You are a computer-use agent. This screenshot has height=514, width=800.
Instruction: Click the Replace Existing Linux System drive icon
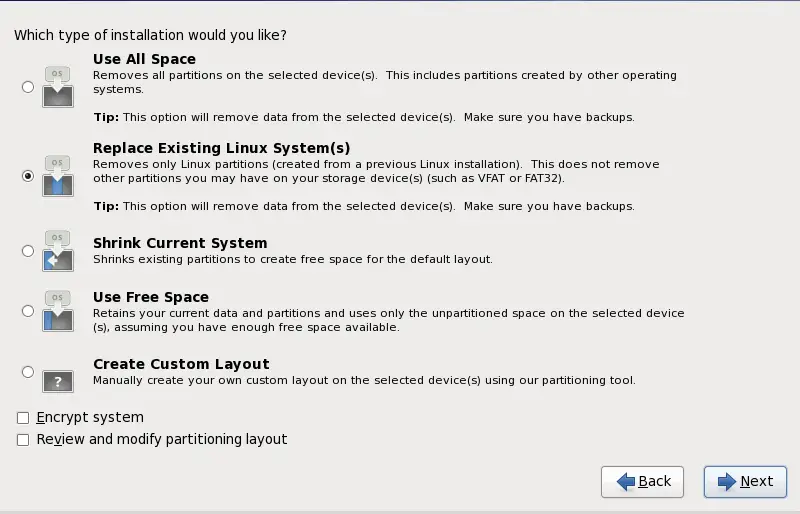point(58,175)
